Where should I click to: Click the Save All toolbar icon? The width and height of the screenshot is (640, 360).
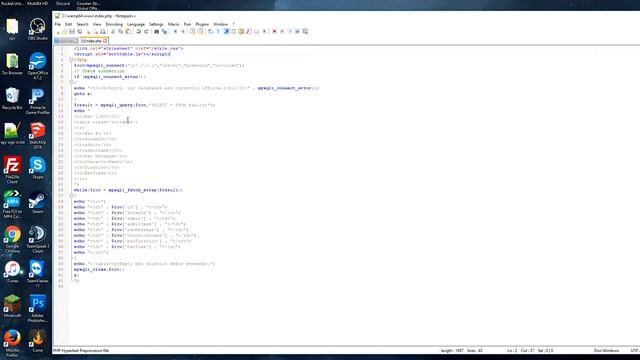coord(79,31)
